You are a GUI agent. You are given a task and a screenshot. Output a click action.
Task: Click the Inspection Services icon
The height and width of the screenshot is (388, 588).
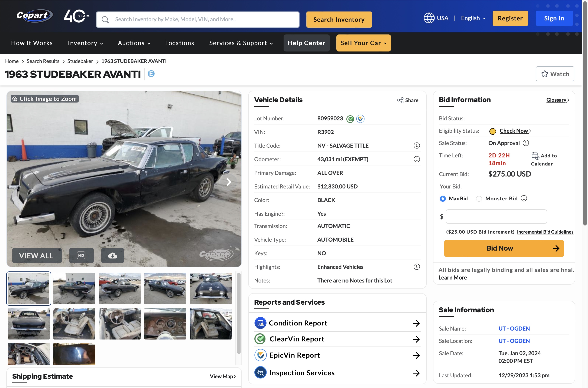point(260,373)
